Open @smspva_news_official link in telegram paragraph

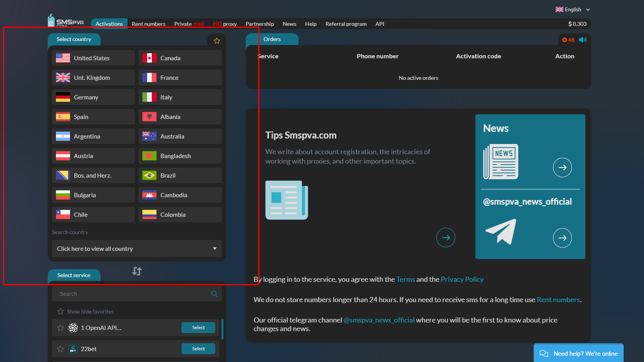pos(379,320)
